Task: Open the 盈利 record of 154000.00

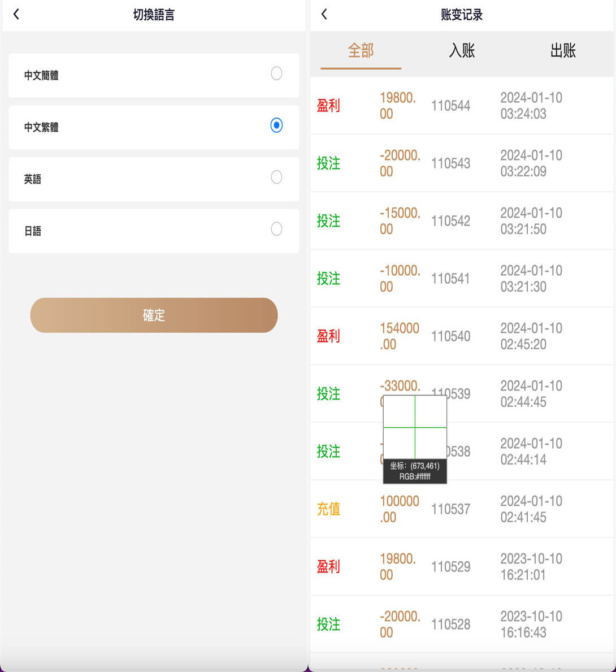Action: pyautogui.click(x=462, y=336)
